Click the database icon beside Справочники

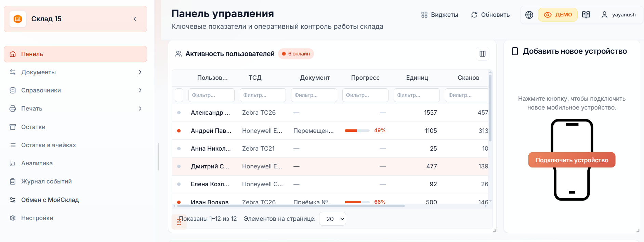(x=13, y=90)
